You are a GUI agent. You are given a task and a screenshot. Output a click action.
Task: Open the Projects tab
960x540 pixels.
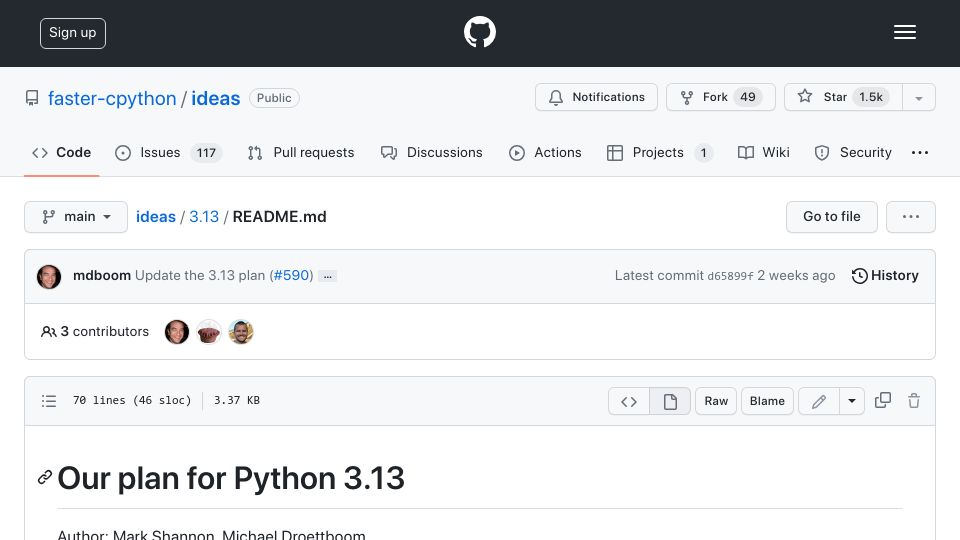[x=659, y=152]
